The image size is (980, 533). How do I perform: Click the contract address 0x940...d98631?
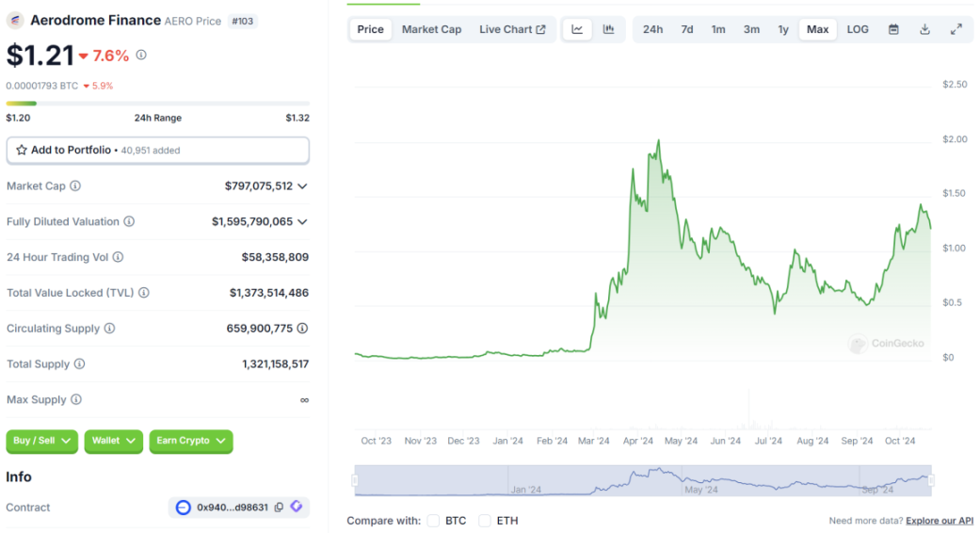pyautogui.click(x=233, y=508)
